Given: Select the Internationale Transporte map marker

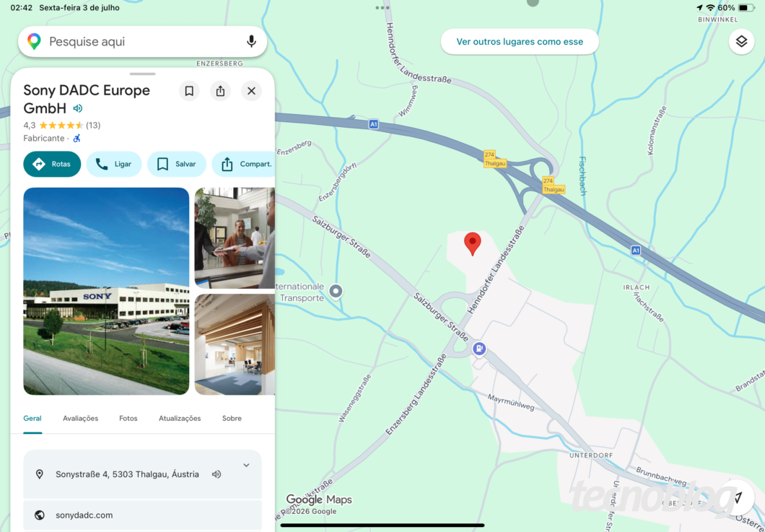Looking at the screenshot, I should click(x=335, y=292).
